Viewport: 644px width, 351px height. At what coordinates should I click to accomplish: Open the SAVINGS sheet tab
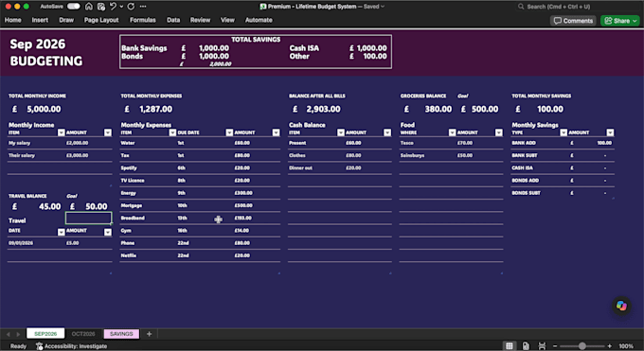[121, 334]
